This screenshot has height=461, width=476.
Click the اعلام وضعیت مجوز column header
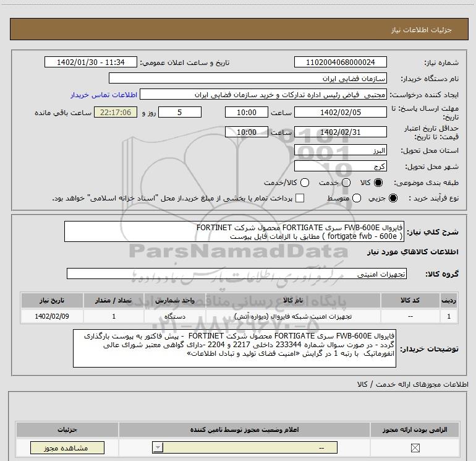(244, 429)
